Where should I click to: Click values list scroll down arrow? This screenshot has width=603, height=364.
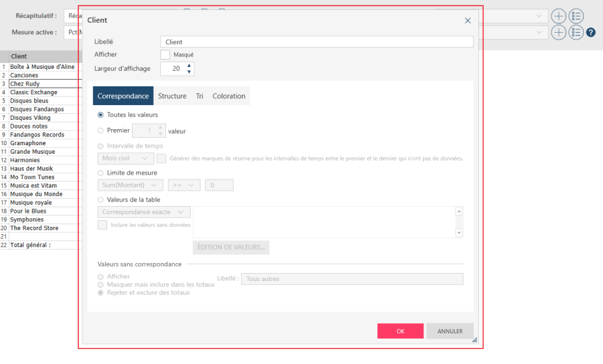[459, 233]
